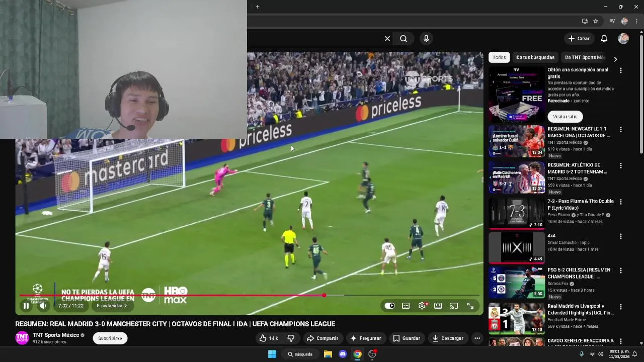Toggle the autoplay switch in player
The image size is (644, 362).
coord(390,306)
